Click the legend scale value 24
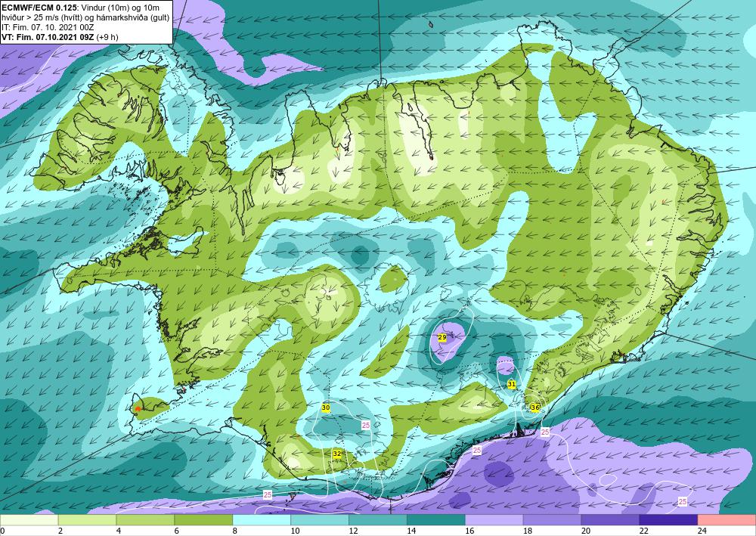 (x=702, y=531)
